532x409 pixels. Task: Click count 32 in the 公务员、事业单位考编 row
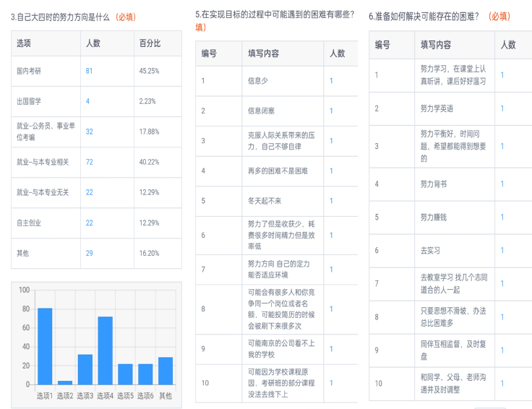89,132
